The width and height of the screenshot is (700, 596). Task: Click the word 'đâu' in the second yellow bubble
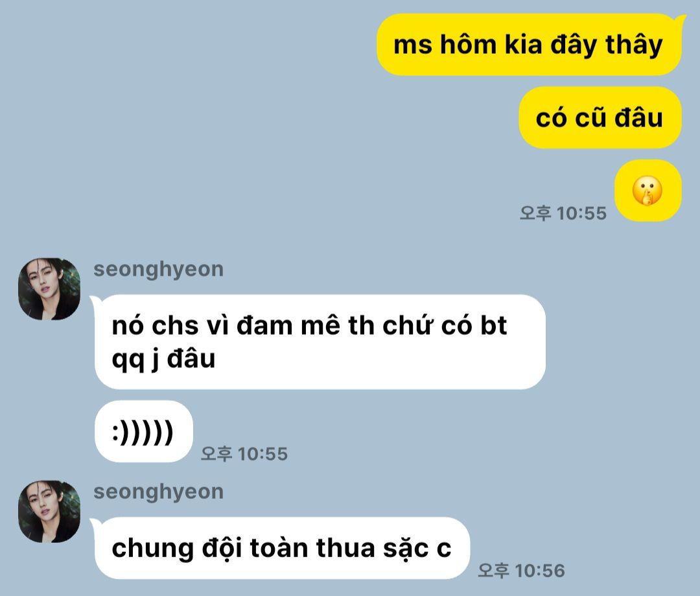[x=639, y=118]
